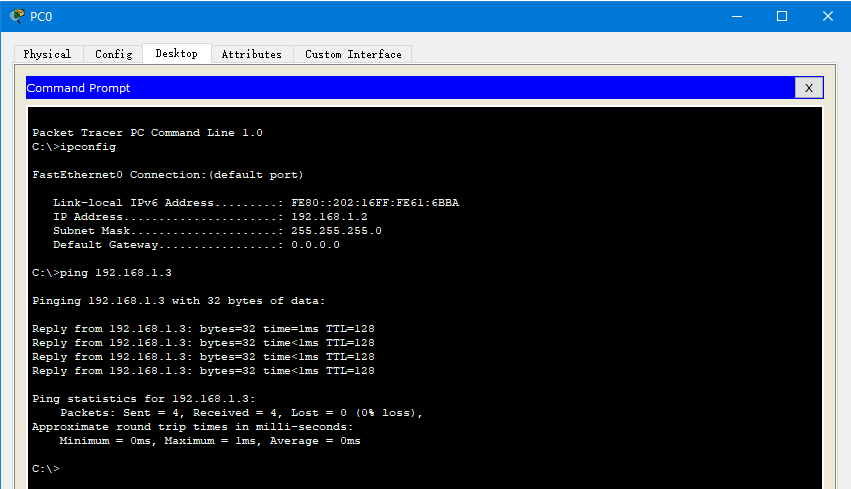Click the 'Packets: Sent = 4, Received = 4' line
851x489 pixels.
pos(241,413)
